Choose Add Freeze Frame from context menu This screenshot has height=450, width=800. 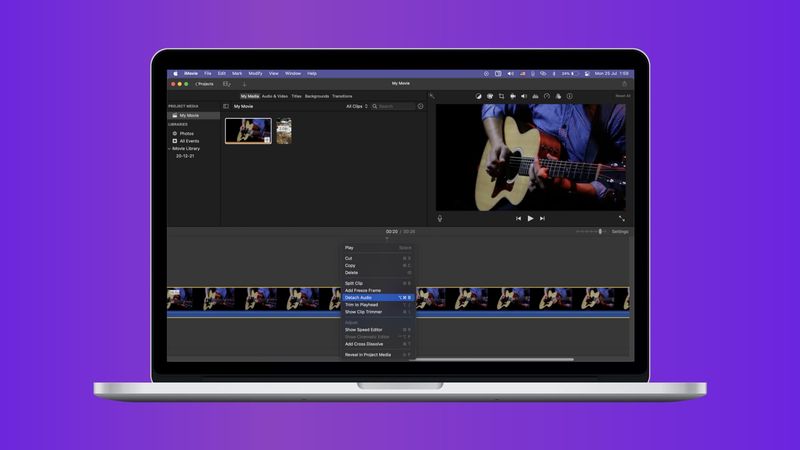point(378,290)
